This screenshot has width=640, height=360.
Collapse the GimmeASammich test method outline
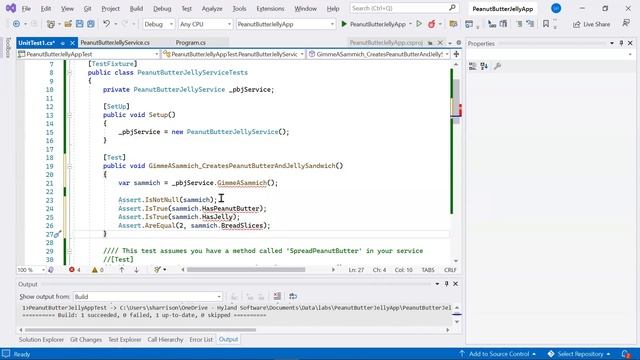69,166
